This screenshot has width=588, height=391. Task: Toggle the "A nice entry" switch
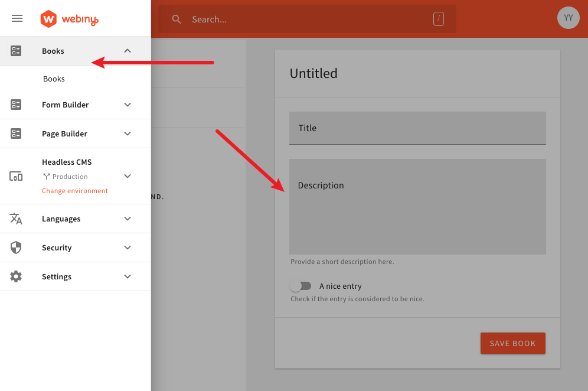pos(300,286)
